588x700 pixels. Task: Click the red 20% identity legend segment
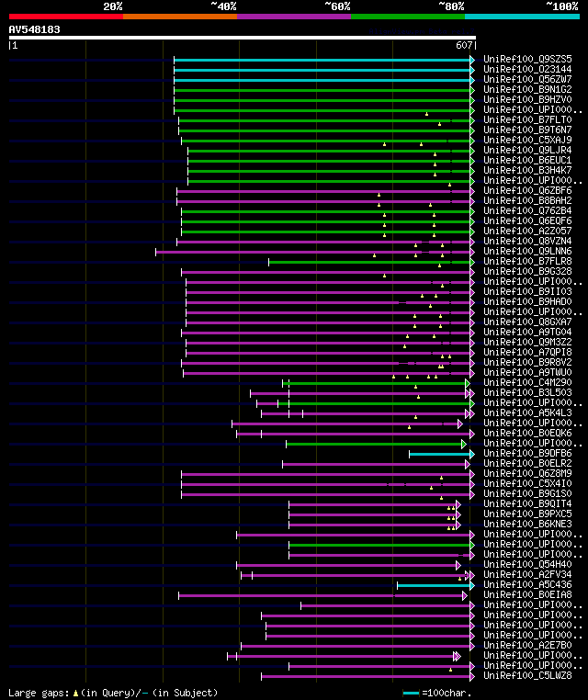[x=66, y=17]
